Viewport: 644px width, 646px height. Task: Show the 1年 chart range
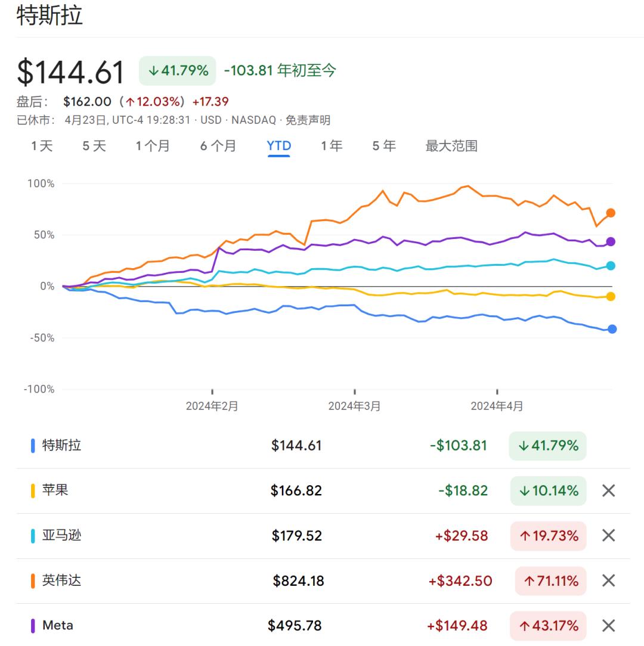(x=332, y=146)
